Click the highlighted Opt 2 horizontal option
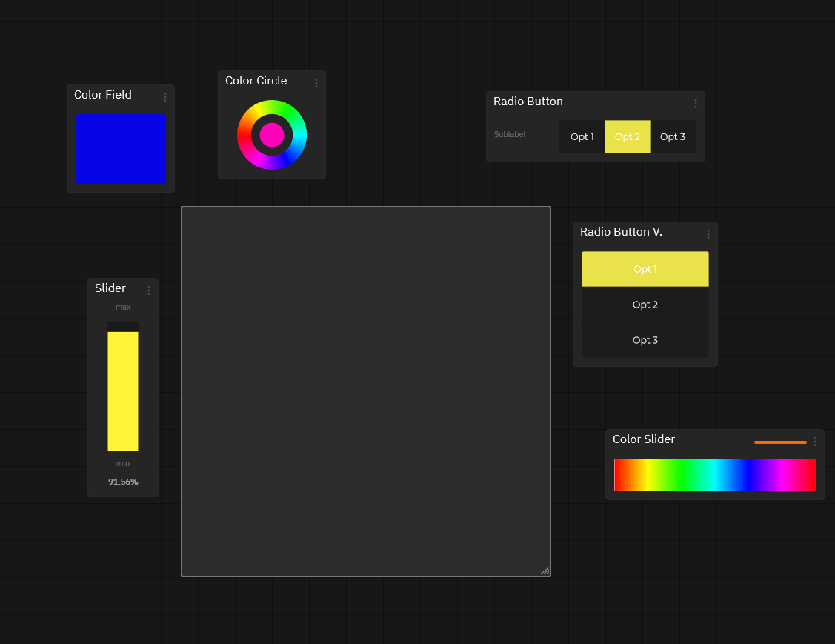 pos(628,137)
